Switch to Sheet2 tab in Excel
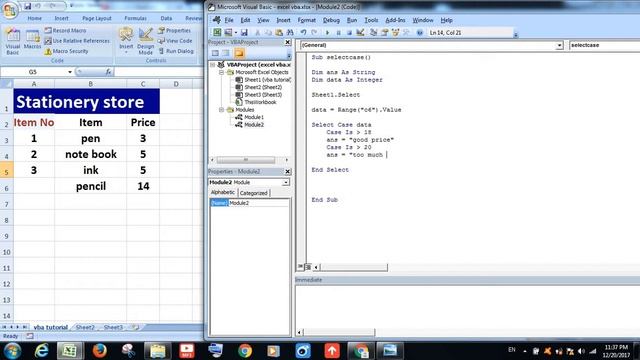 (85, 327)
